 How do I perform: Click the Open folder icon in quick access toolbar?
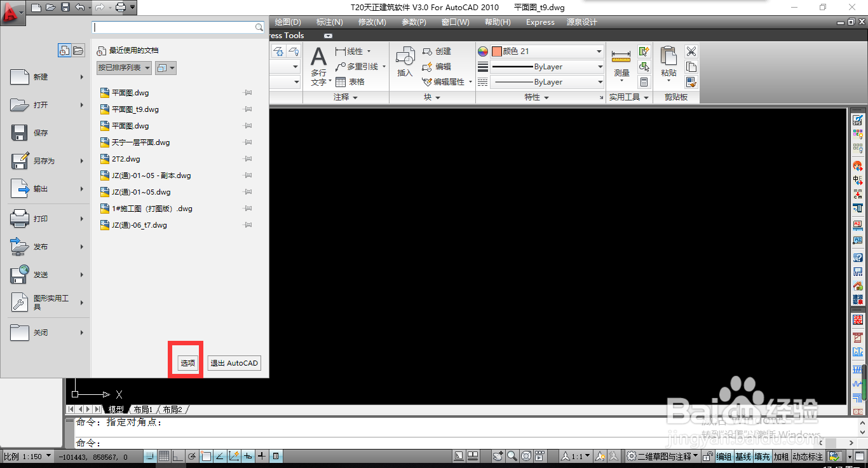[x=51, y=8]
